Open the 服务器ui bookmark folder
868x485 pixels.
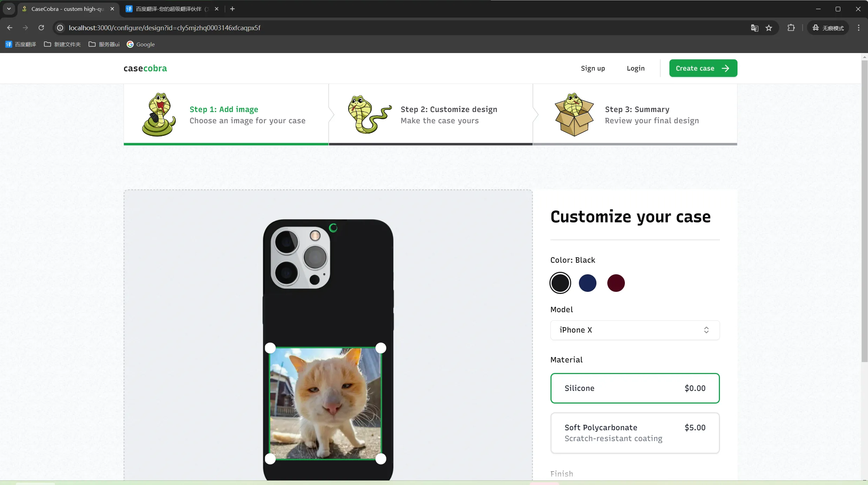point(104,44)
